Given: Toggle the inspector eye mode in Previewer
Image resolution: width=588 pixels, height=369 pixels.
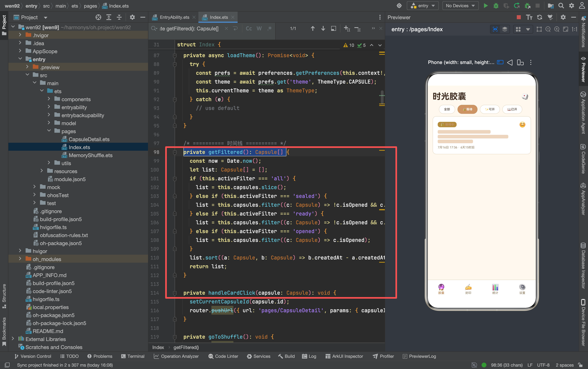Looking at the screenshot, I should [495, 29].
